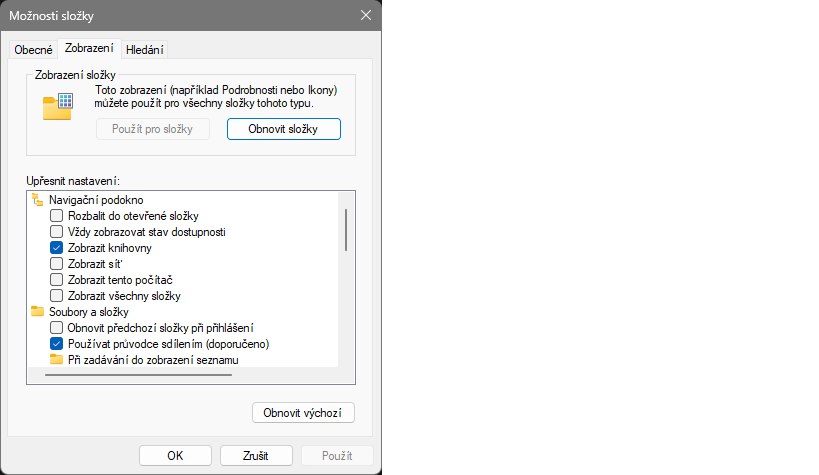
Task: Click the horizontal scrollbar under settings list
Action: [x=138, y=375]
